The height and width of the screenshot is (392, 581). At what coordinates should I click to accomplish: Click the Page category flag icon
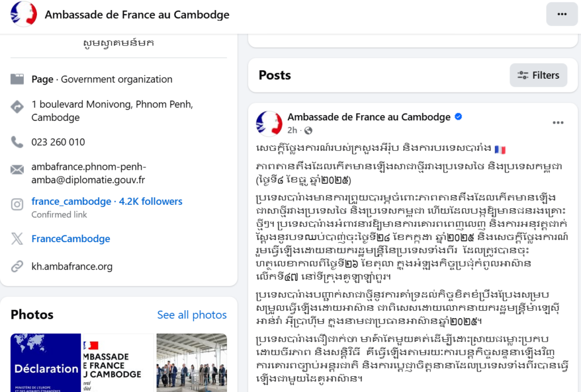click(17, 79)
